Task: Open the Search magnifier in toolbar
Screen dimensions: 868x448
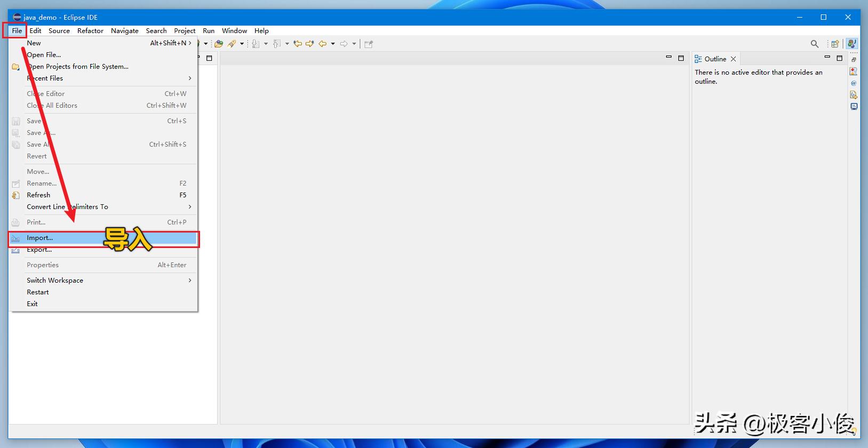Action: 814,44
